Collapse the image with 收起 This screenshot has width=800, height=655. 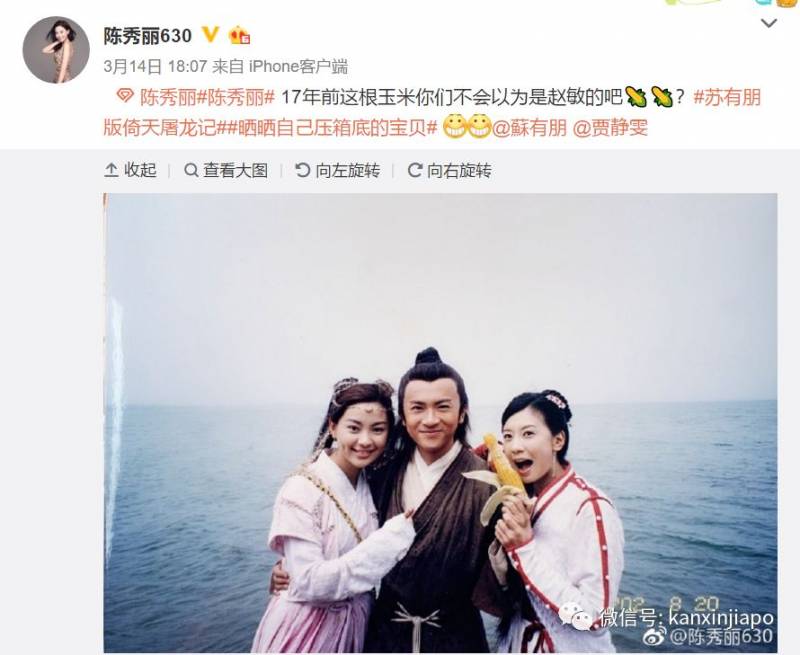(x=130, y=170)
